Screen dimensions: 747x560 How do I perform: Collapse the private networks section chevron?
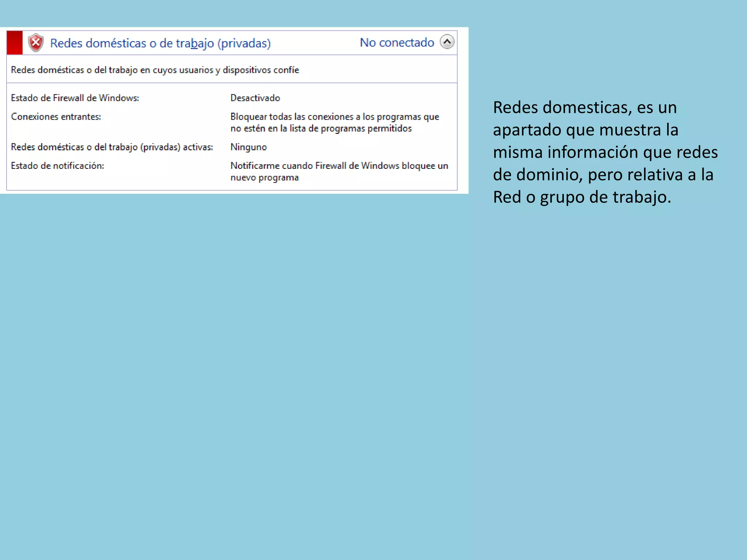pyautogui.click(x=447, y=42)
